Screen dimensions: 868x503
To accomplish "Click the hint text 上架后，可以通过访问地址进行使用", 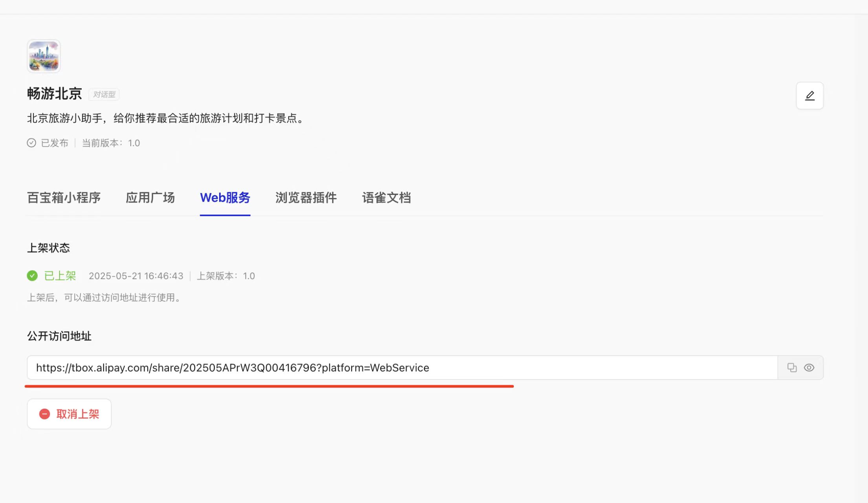I will click(x=105, y=297).
